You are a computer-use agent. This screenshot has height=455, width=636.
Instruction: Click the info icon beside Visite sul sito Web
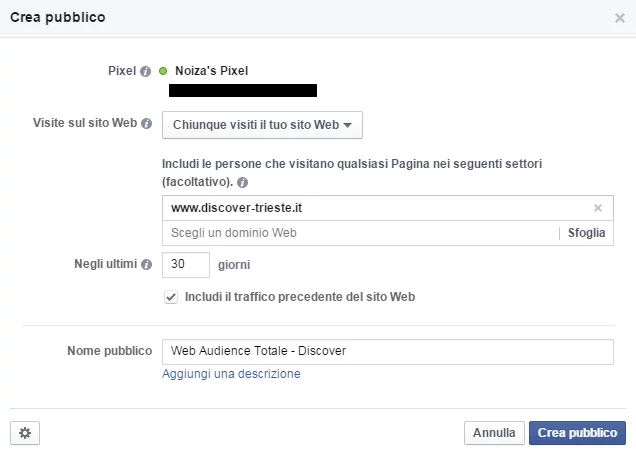(x=146, y=124)
